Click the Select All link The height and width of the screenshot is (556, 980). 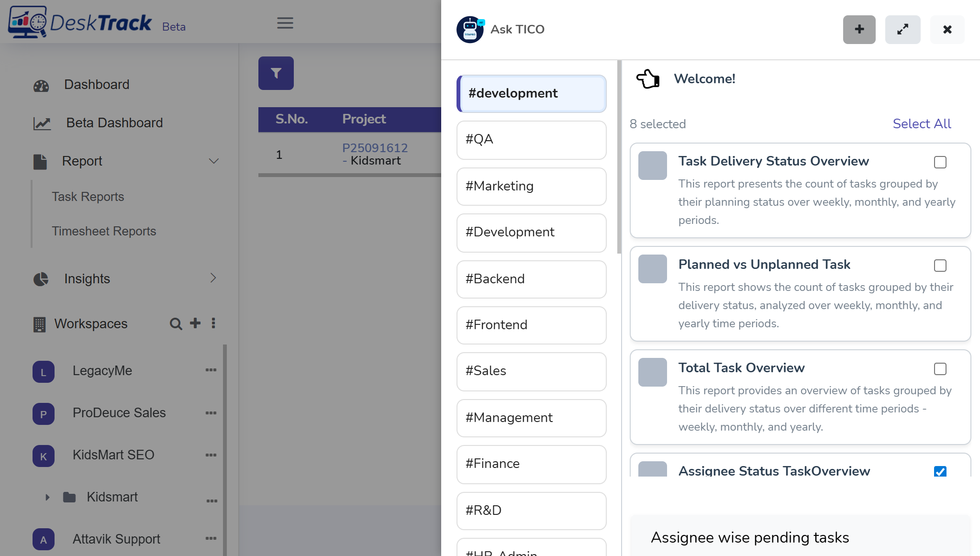pos(922,123)
